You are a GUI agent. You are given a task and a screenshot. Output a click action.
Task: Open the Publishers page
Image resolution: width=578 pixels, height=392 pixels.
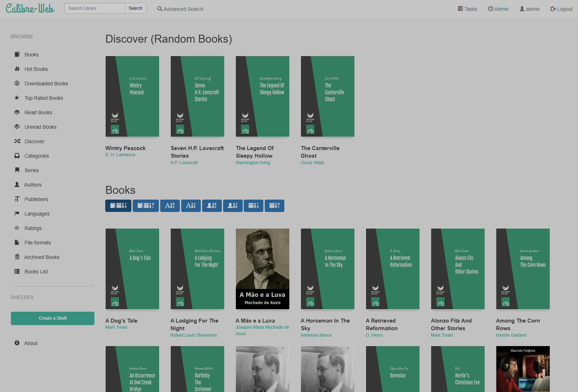36,199
